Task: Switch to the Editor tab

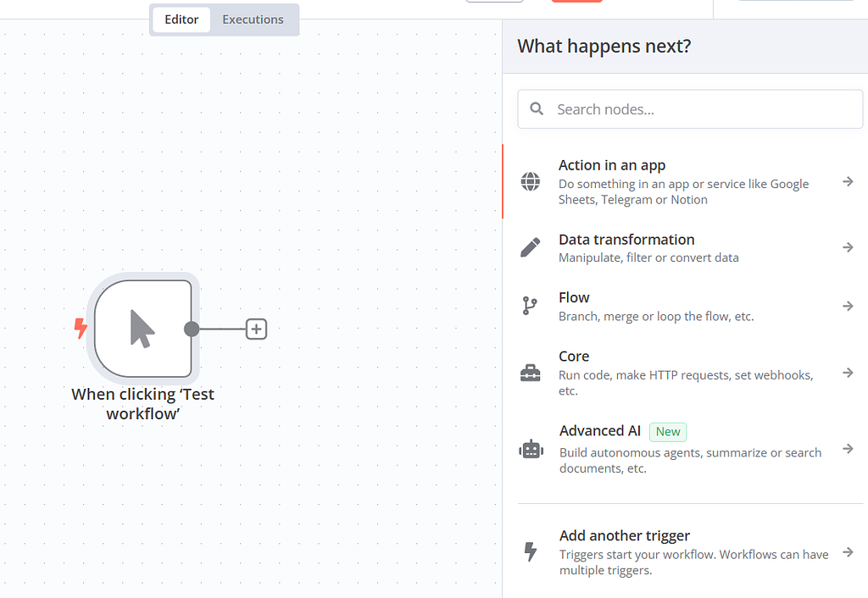Action: click(181, 19)
